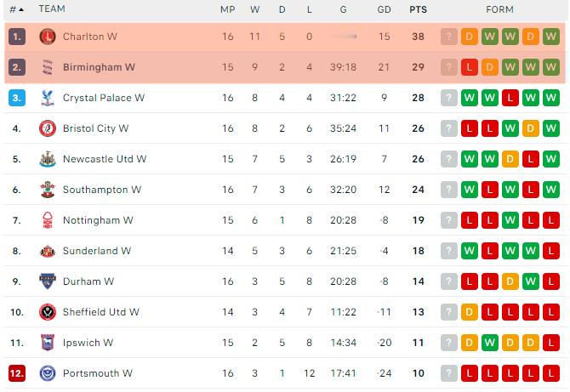Sort standings by PTS column header

(418, 9)
